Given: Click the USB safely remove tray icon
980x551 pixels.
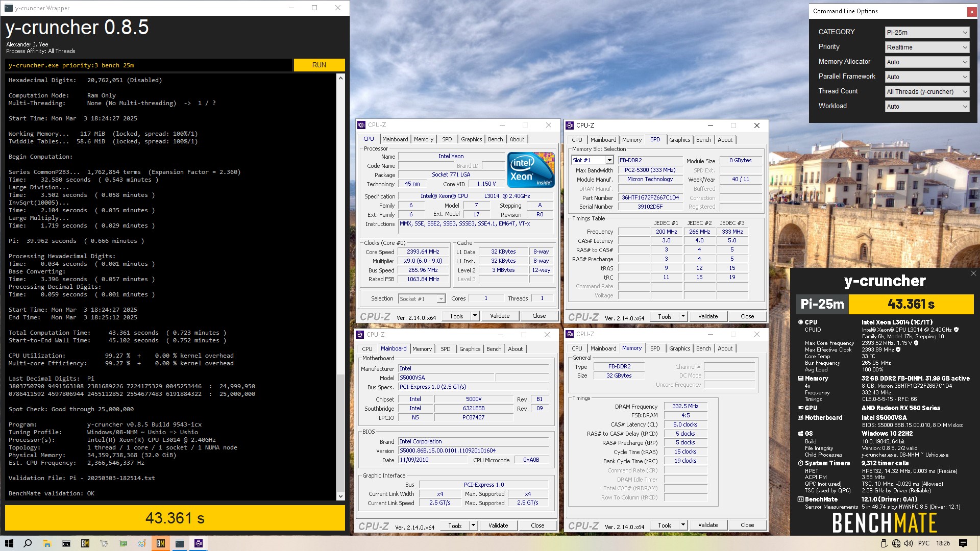Looking at the screenshot, I should (884, 543).
